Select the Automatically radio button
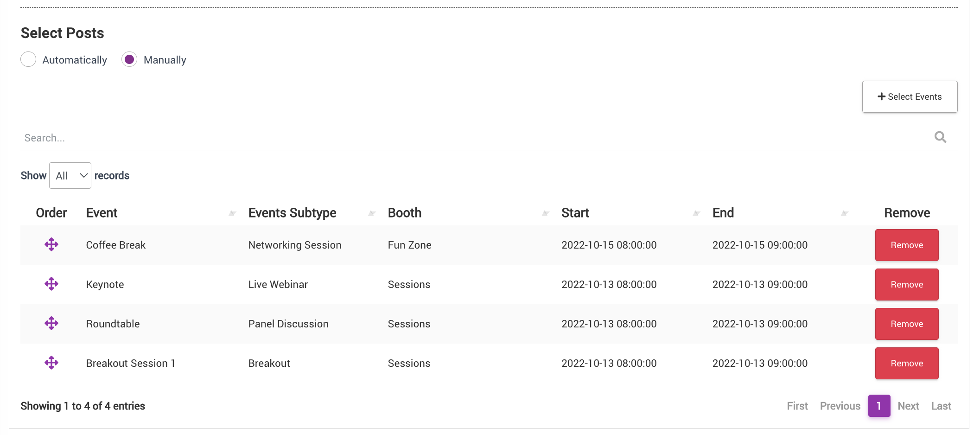The width and height of the screenshot is (980, 435). tap(28, 59)
